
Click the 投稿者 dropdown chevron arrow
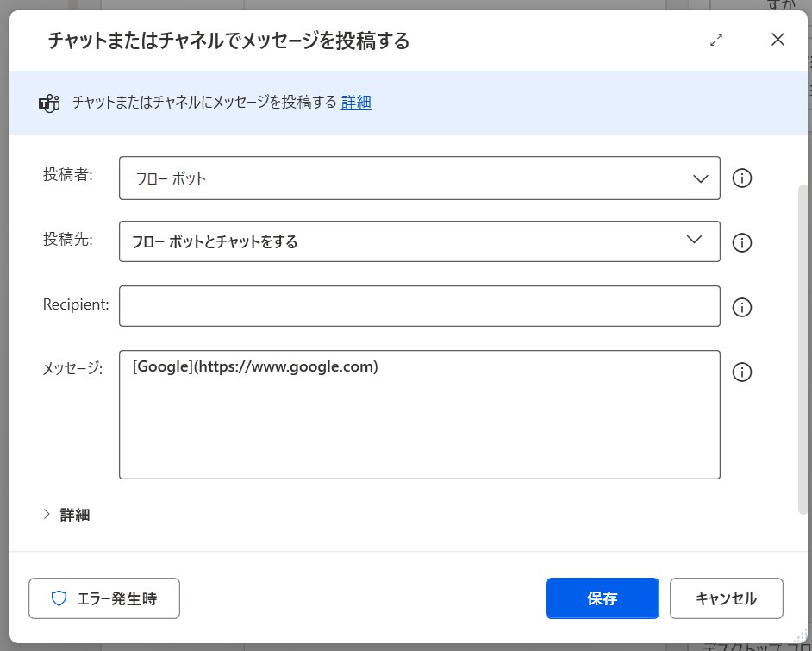(x=700, y=178)
